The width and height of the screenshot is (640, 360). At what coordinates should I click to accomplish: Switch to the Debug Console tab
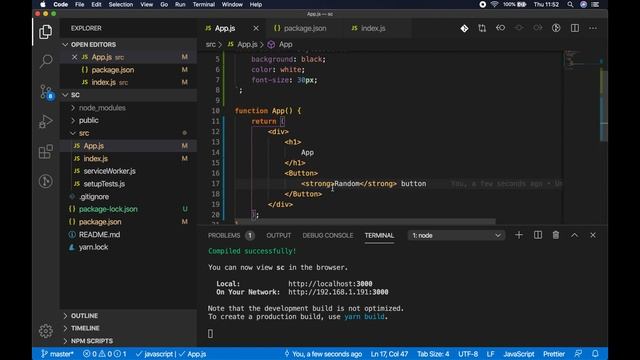click(x=328, y=236)
